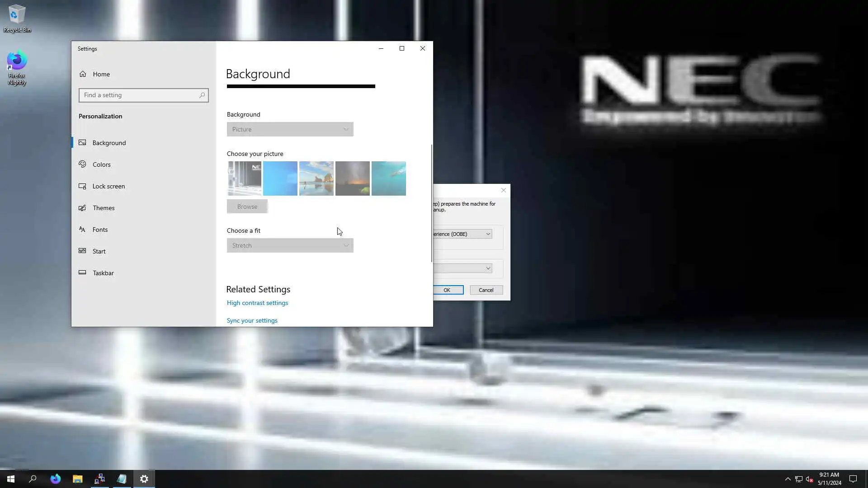Screen dimensions: 868x488
Task: Open the Recycle Bin icon
Action: tap(17, 18)
